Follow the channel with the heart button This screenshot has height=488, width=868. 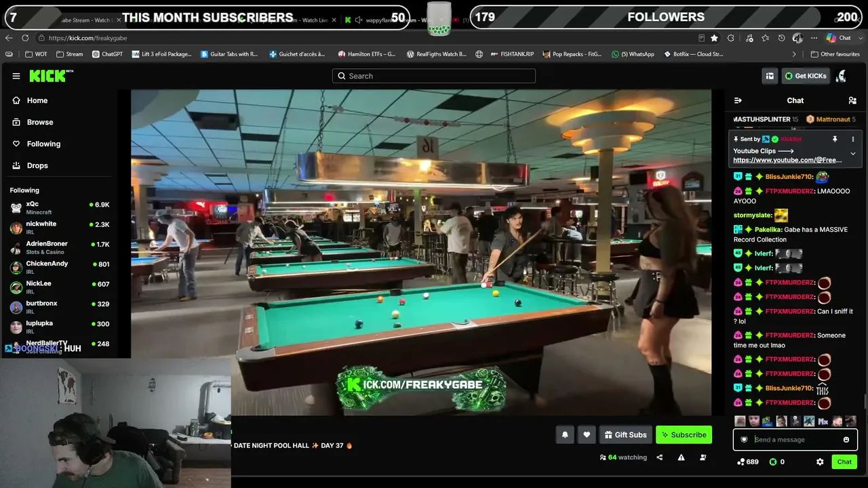(587, 435)
